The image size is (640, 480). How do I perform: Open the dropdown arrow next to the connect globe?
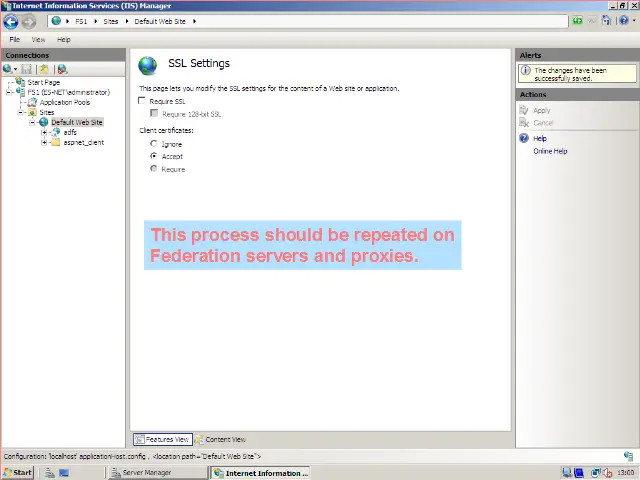16,69
